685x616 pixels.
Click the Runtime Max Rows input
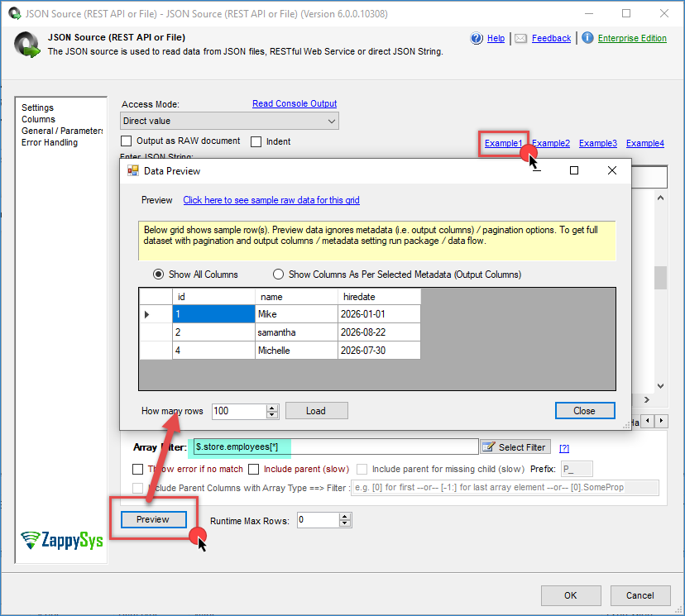pos(319,520)
